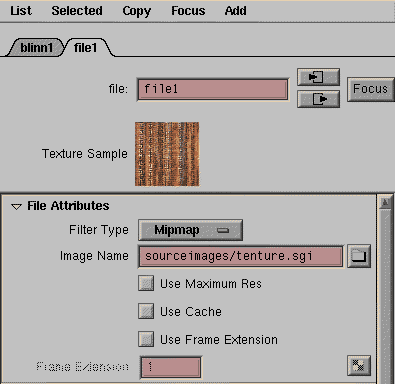Click the output connection arrow icon

[x=318, y=99]
